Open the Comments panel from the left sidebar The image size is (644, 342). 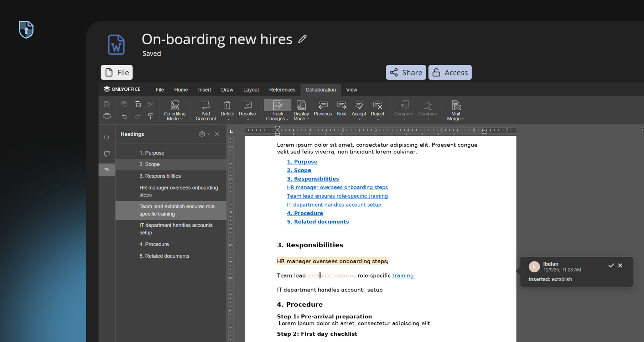click(x=107, y=154)
